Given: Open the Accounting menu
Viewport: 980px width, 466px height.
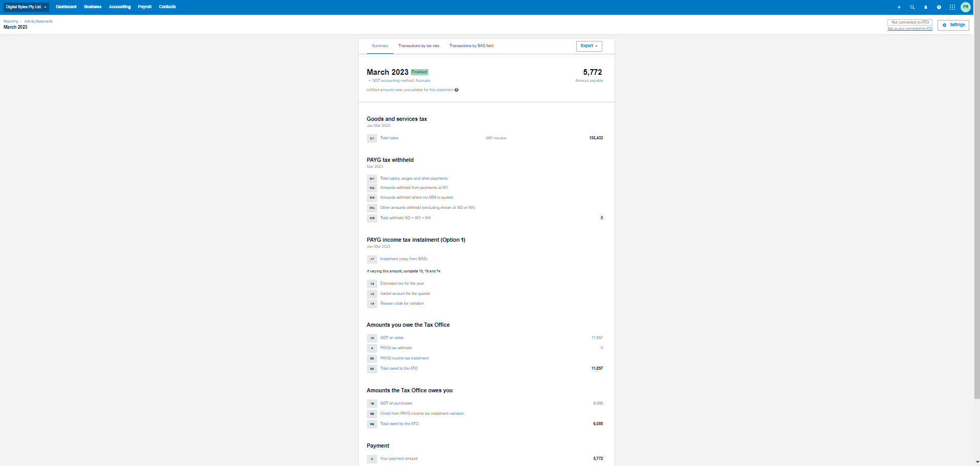Looking at the screenshot, I should tap(120, 7).
